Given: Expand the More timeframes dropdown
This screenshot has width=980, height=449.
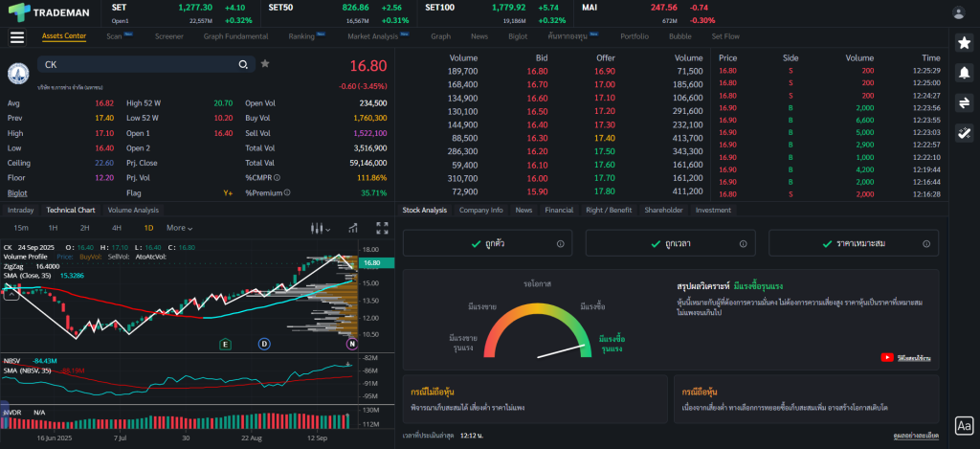Looking at the screenshot, I should pyautogui.click(x=179, y=228).
